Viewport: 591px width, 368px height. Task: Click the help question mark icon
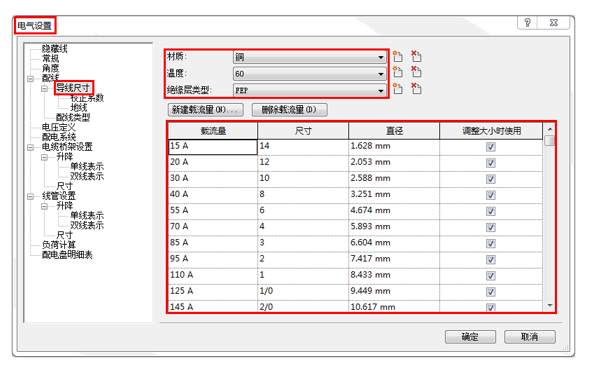[x=528, y=23]
